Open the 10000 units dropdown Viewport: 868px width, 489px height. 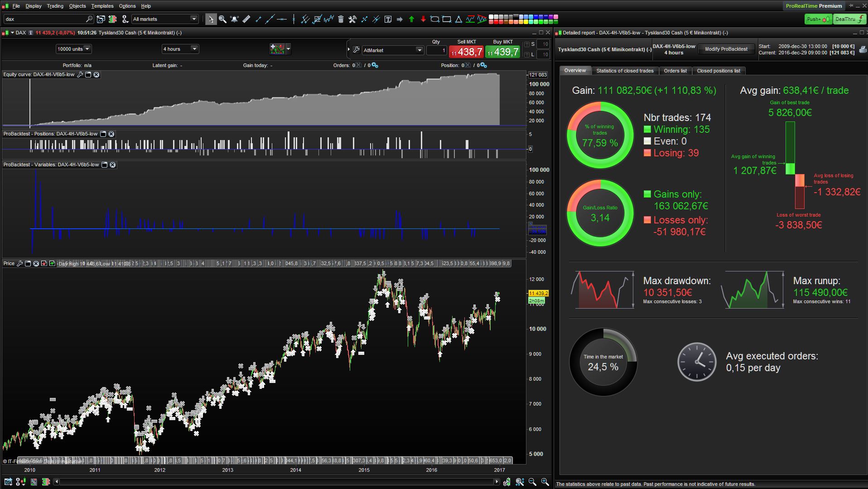(73, 49)
